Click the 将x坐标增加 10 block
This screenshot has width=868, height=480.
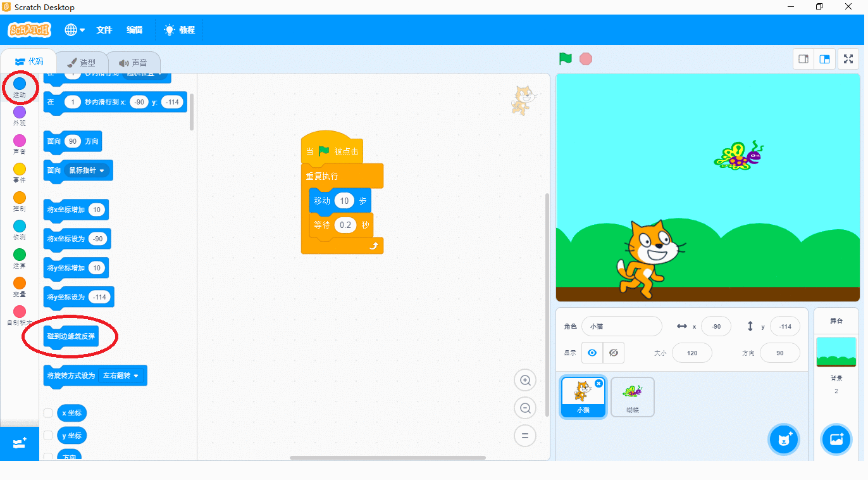[x=76, y=210]
